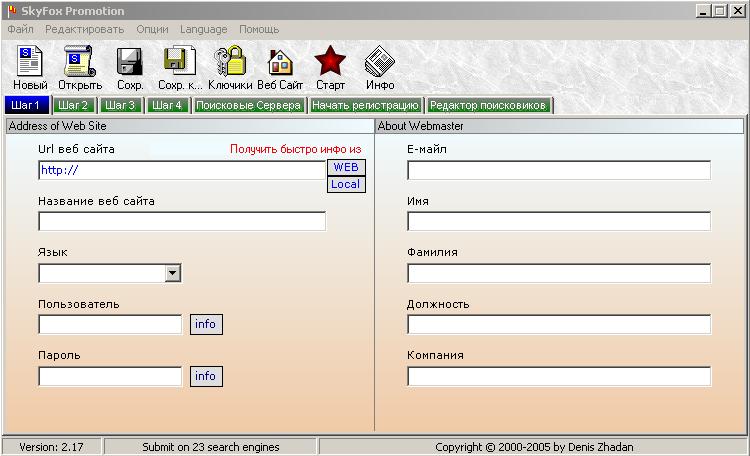Screen dimensions: 750x456
Task: Open the Language menu
Action: [203, 29]
